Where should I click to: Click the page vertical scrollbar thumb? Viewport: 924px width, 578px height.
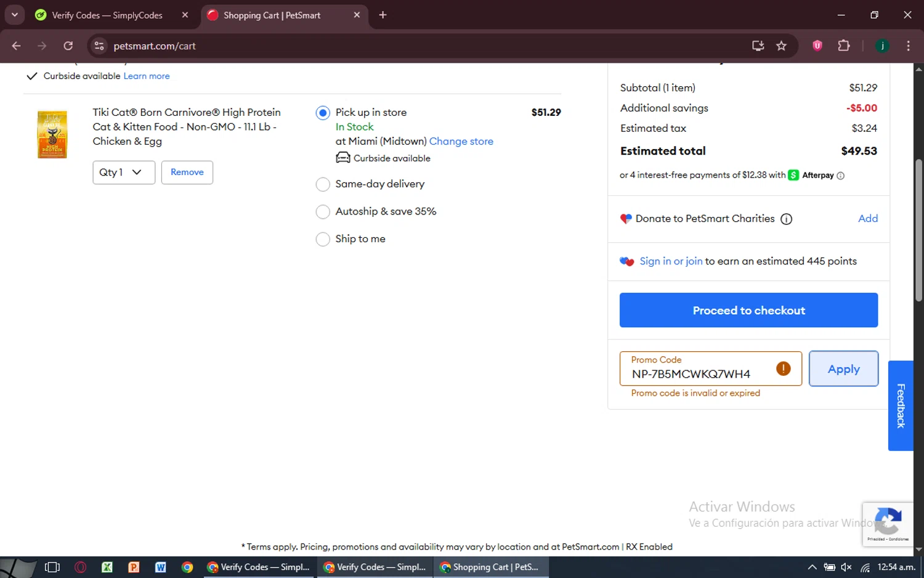coord(918,231)
